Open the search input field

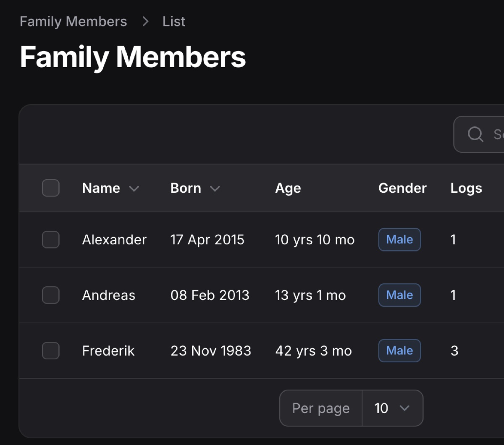pos(487,134)
